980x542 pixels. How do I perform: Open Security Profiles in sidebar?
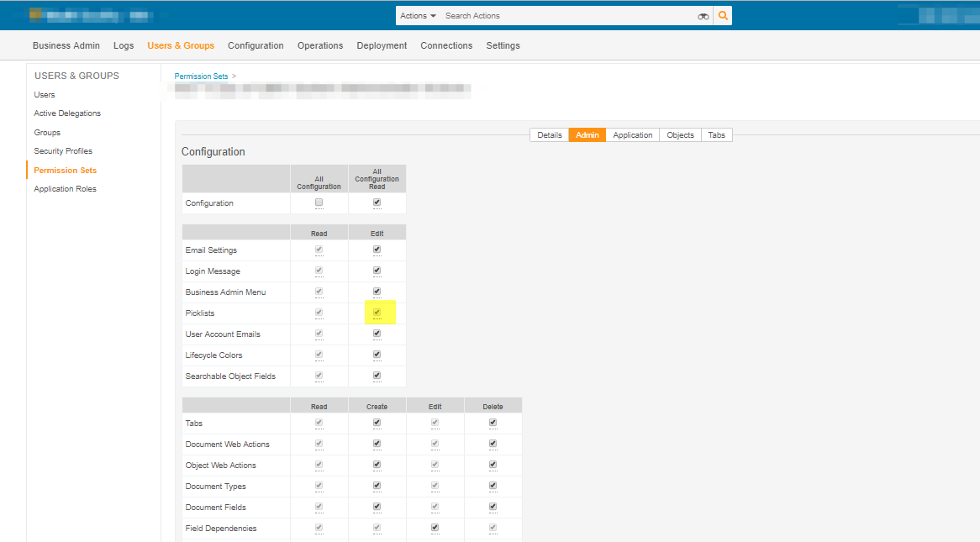(63, 151)
